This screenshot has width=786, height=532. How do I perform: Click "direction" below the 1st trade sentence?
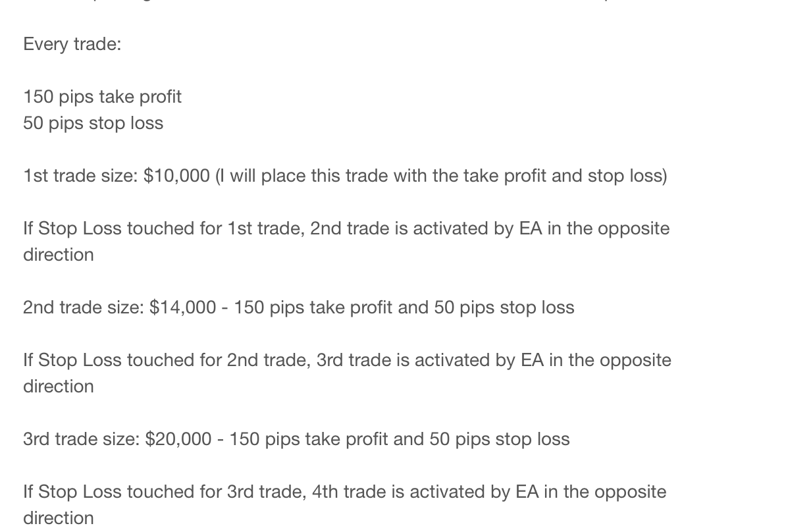point(58,255)
